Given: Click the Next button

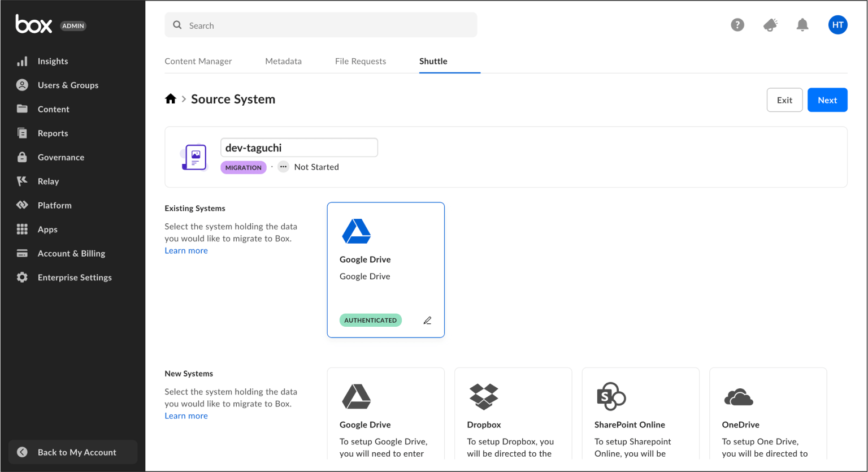Looking at the screenshot, I should point(827,99).
